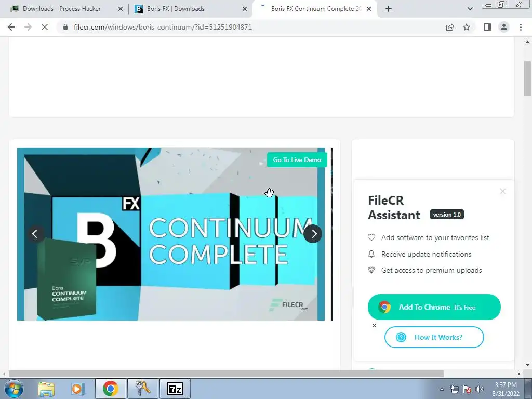This screenshot has width=532, height=399.
Task: Click the How It Works button
Action: [x=434, y=337]
